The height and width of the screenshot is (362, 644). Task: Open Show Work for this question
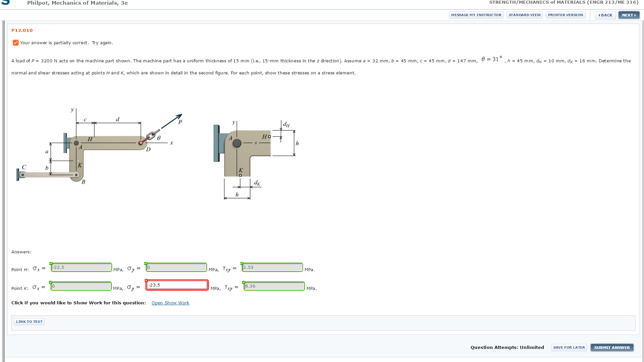tap(170, 303)
